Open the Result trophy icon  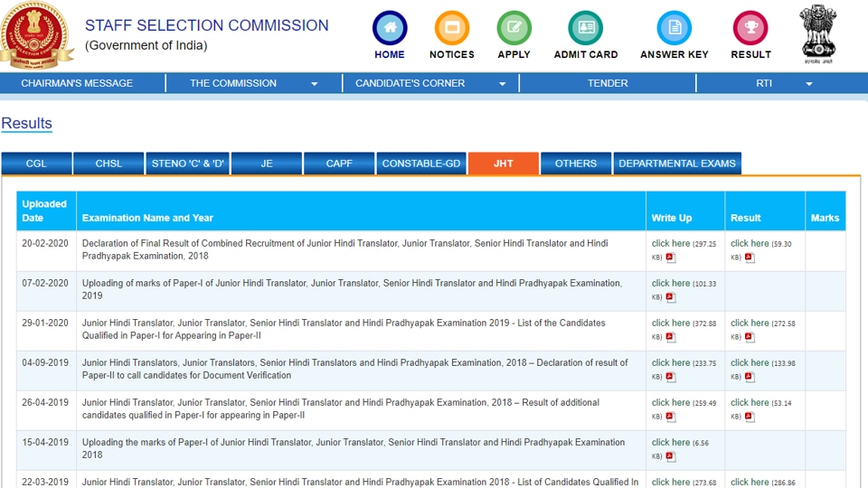point(750,28)
